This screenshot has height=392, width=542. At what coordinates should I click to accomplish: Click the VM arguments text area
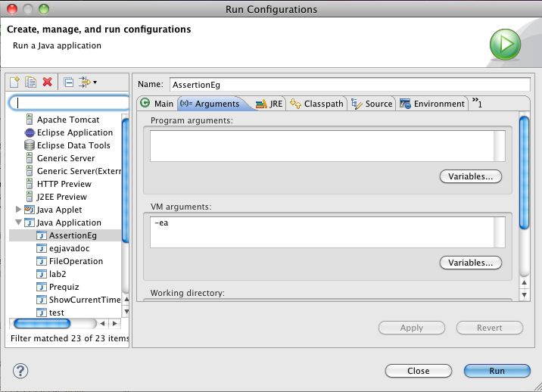[327, 232]
